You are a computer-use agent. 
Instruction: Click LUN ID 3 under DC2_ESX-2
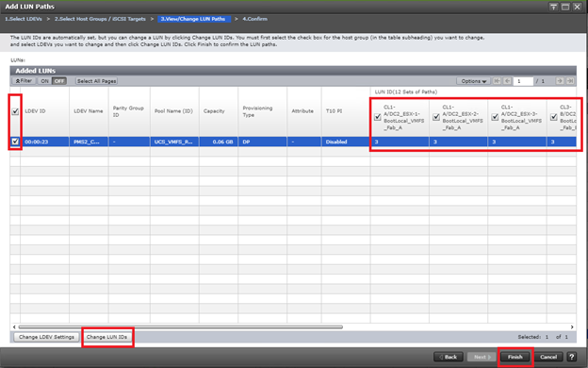(458, 142)
